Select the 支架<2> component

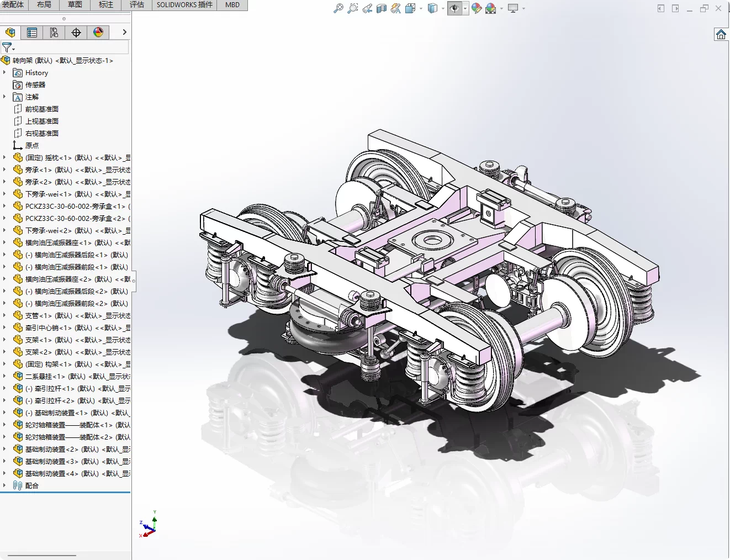click(x=72, y=352)
